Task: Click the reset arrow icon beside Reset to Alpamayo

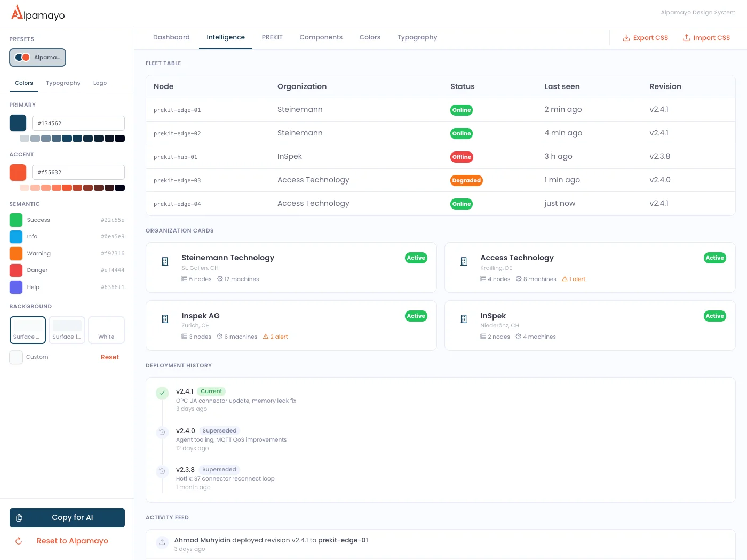Action: click(x=19, y=541)
